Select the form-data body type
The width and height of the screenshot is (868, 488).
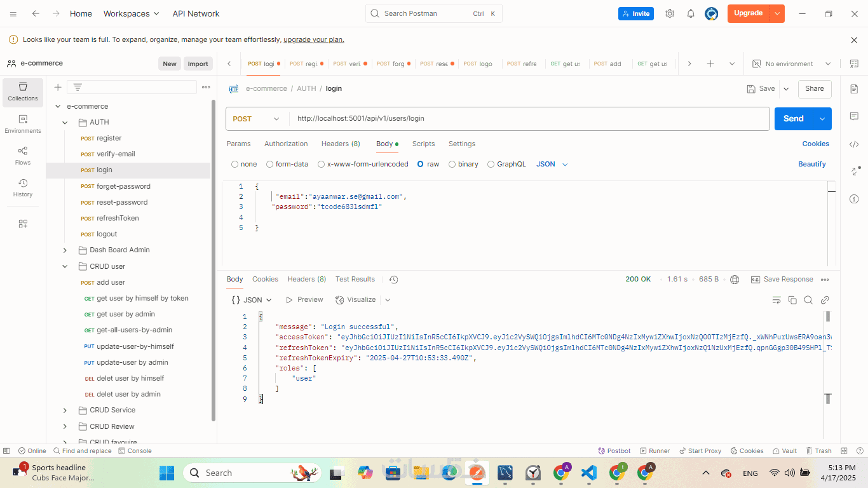click(x=287, y=164)
